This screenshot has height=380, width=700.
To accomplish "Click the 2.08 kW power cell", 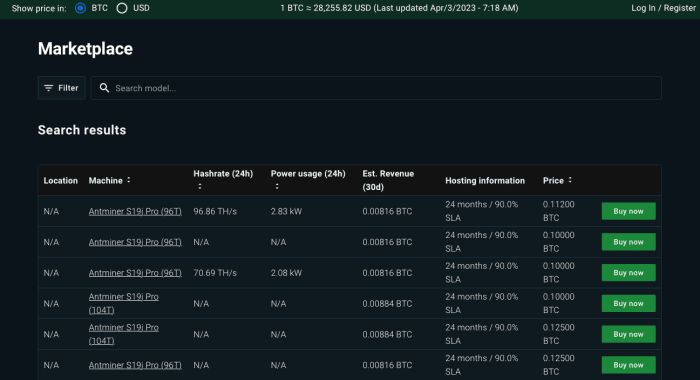I will (286, 273).
